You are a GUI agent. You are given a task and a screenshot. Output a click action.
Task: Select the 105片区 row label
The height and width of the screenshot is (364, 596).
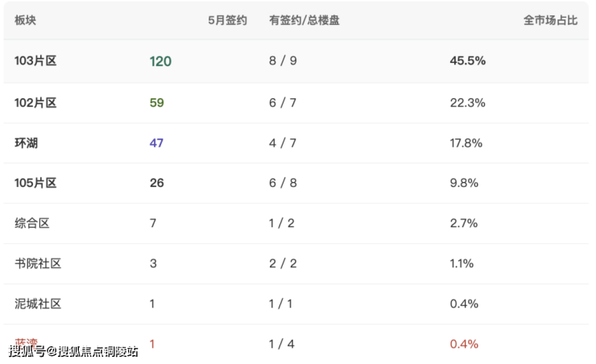point(35,183)
